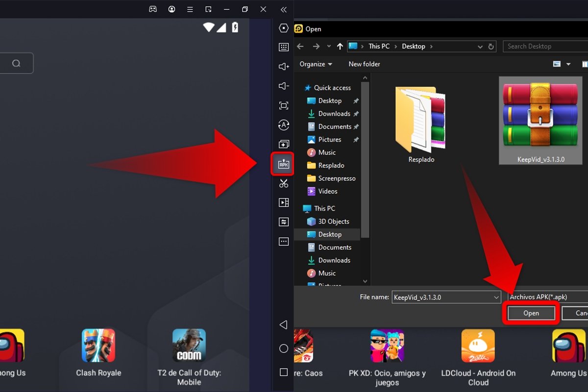Click navigation pane scrollbar down arrow
The width and height of the screenshot is (588, 392).
365,281
